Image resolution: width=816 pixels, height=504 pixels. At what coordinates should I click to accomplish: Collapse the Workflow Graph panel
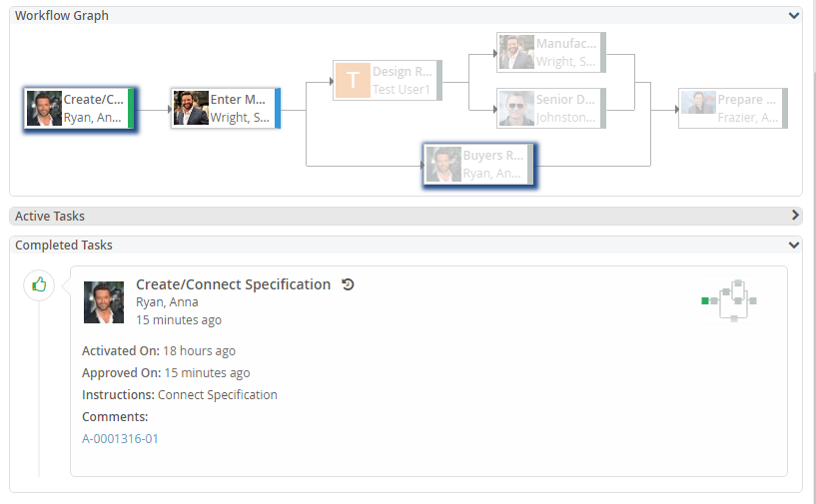coord(793,16)
